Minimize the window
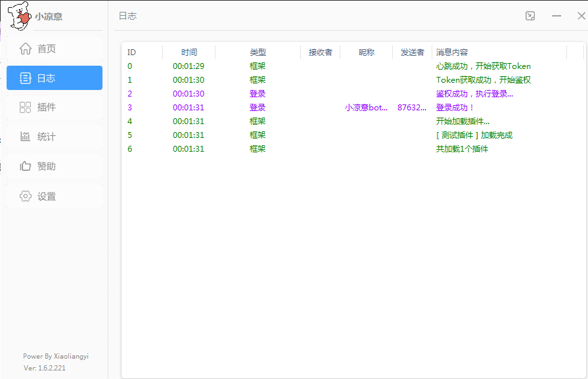Viewport: 588px width, 379px height. coord(556,16)
